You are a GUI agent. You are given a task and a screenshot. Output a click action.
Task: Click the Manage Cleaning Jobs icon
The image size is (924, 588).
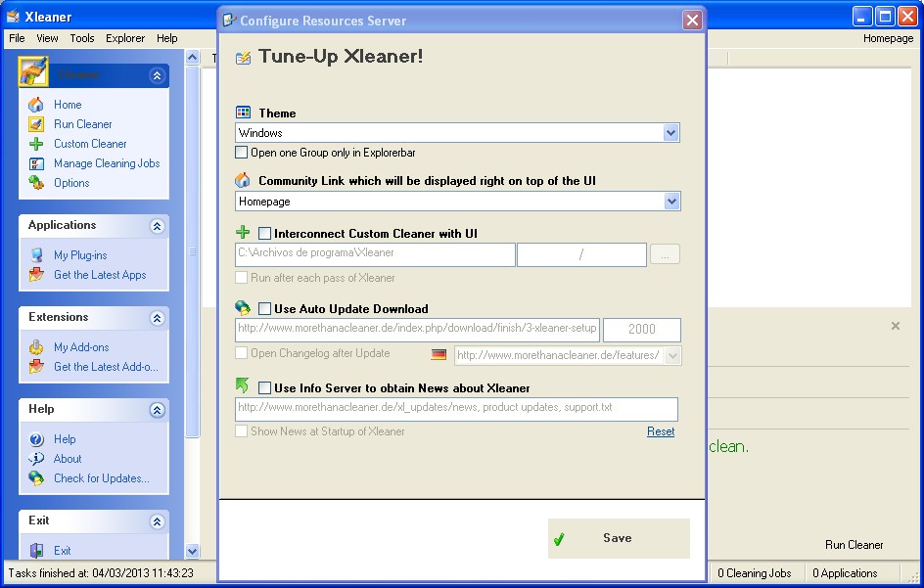coord(36,163)
